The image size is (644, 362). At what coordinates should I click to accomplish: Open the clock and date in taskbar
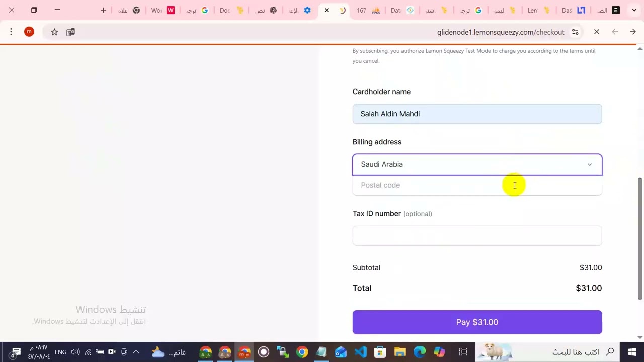[39, 352]
